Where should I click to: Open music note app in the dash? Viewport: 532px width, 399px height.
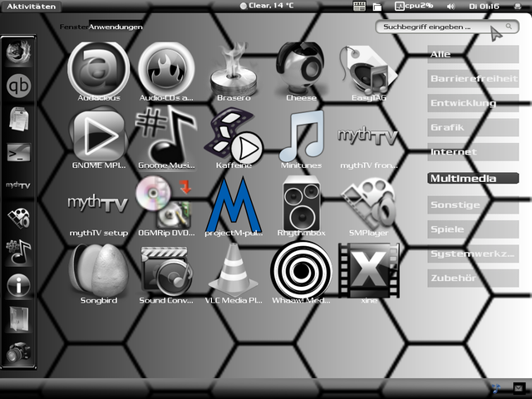(18, 252)
